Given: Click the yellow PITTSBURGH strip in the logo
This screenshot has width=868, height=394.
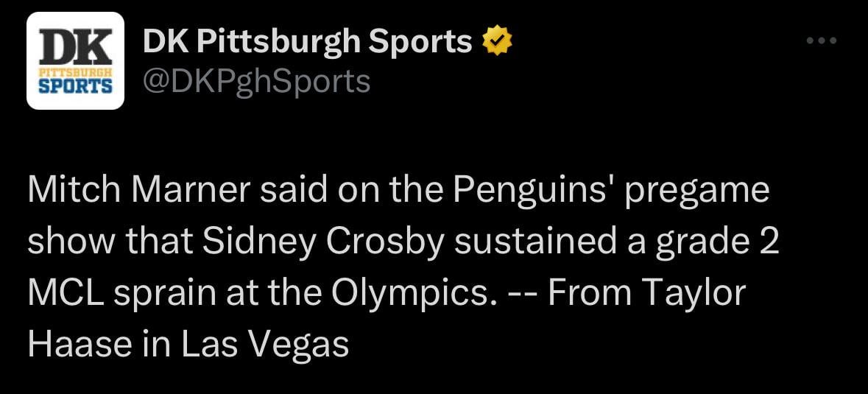Looking at the screenshot, I should pyautogui.click(x=75, y=72).
